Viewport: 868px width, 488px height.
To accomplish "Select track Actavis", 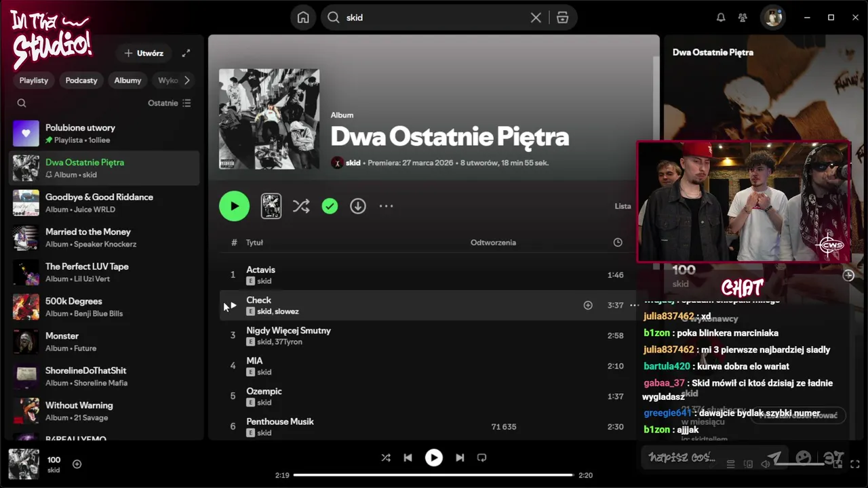I will coord(260,270).
